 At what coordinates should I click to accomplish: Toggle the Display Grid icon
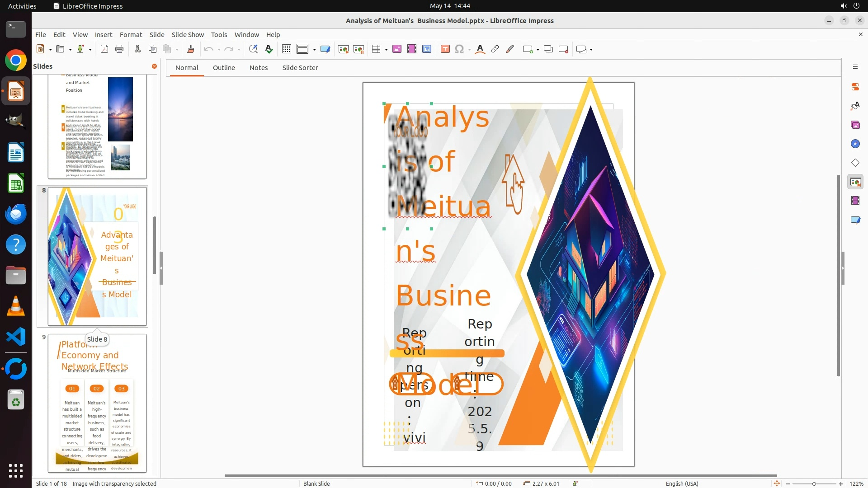[x=287, y=49]
